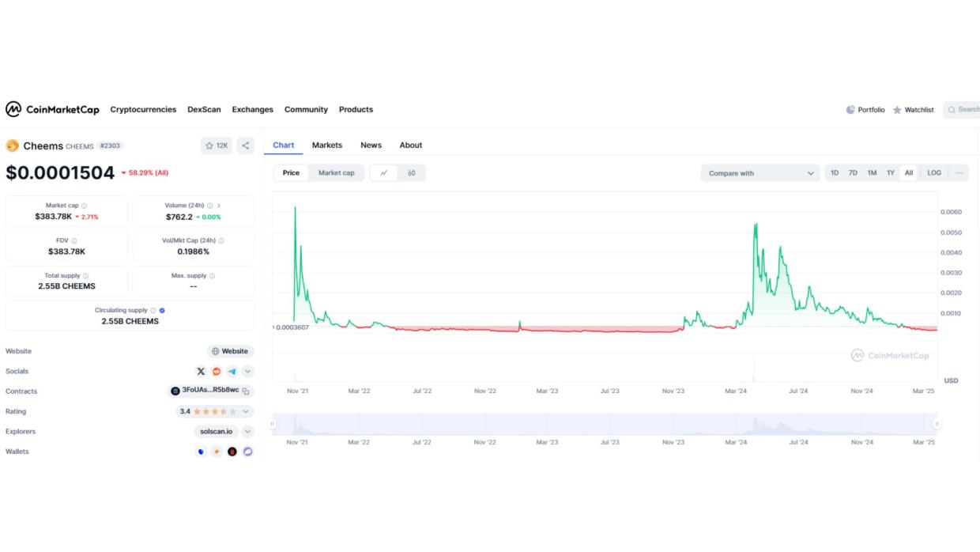Click the Circulating supply info icon
The image size is (980, 552).
[153, 311]
